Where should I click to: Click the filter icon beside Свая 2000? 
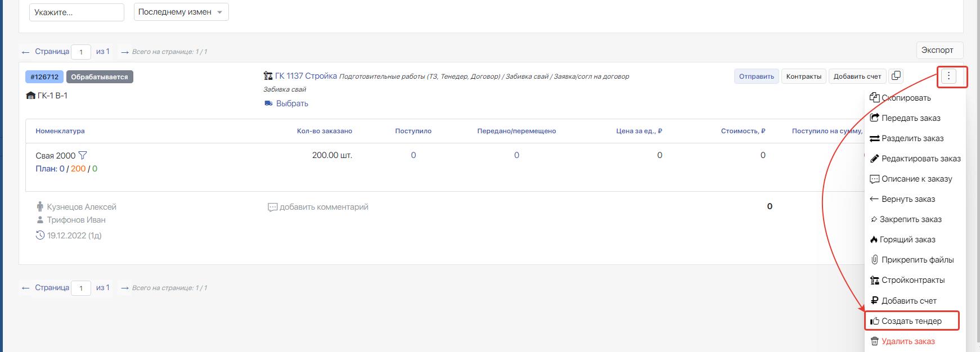(83, 156)
